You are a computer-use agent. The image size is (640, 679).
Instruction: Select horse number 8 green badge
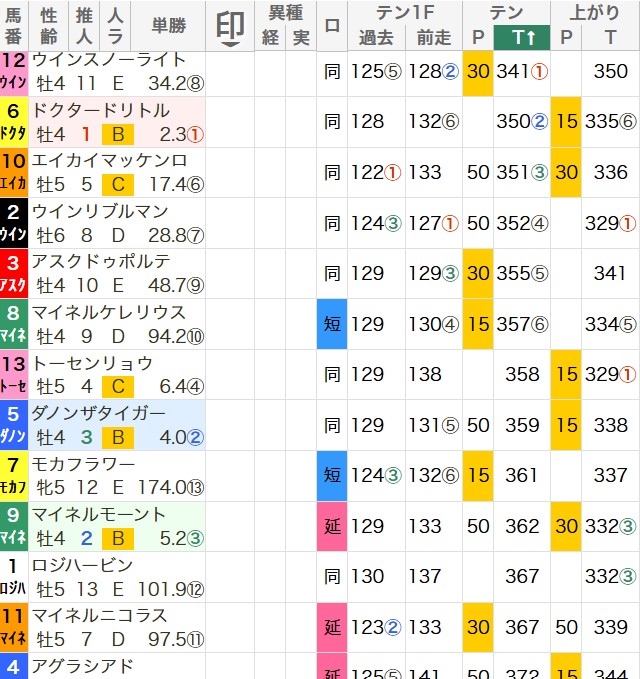(14, 324)
